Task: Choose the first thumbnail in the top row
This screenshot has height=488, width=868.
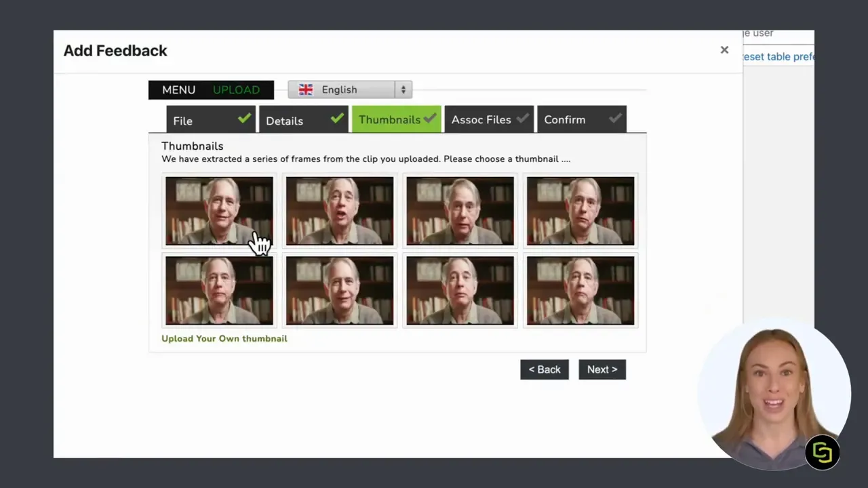Action: [219, 211]
